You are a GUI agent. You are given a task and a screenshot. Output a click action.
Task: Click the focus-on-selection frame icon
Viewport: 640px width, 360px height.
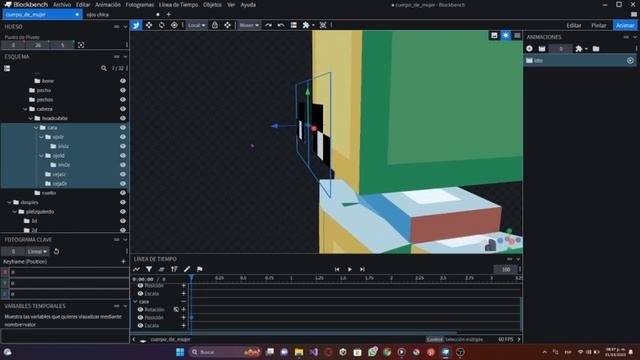click(x=323, y=25)
